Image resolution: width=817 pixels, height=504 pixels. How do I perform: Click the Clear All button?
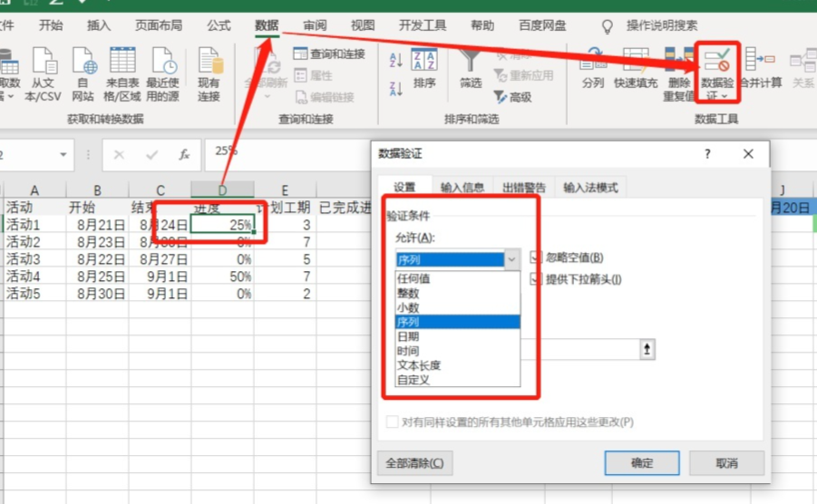414,463
